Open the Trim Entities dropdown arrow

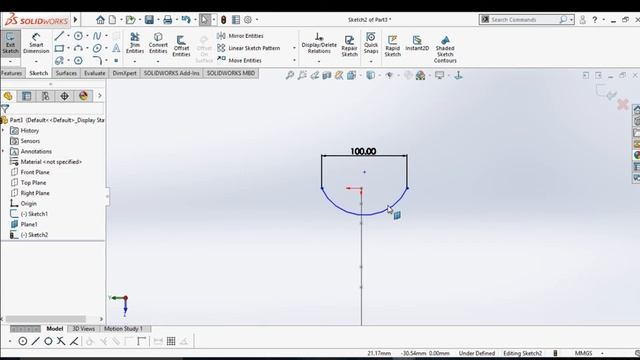pos(135,62)
